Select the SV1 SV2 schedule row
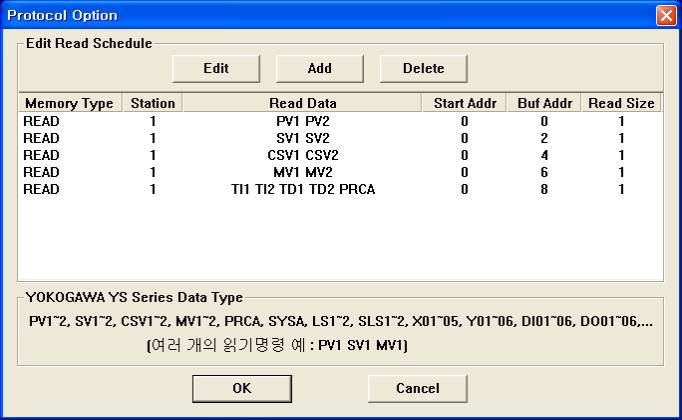Viewport: 682px width, 420px height. (302, 138)
